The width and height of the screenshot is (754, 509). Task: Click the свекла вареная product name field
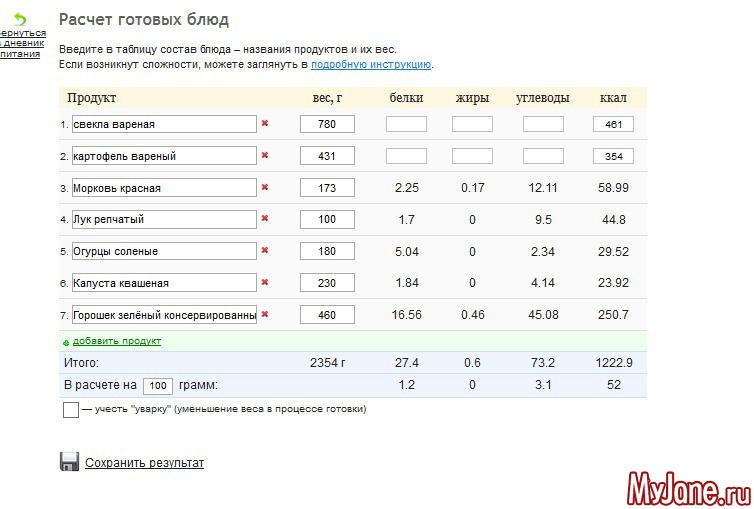coord(164,124)
